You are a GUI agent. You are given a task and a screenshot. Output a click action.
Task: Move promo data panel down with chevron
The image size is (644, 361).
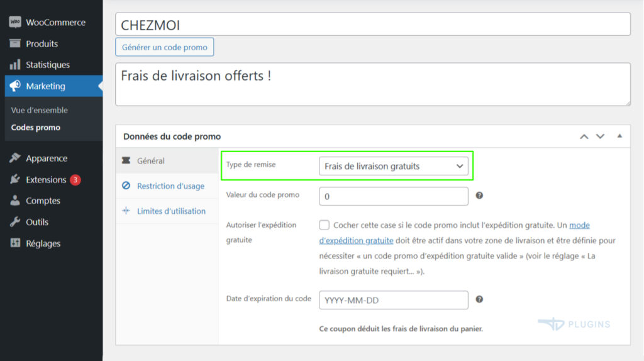(x=600, y=136)
